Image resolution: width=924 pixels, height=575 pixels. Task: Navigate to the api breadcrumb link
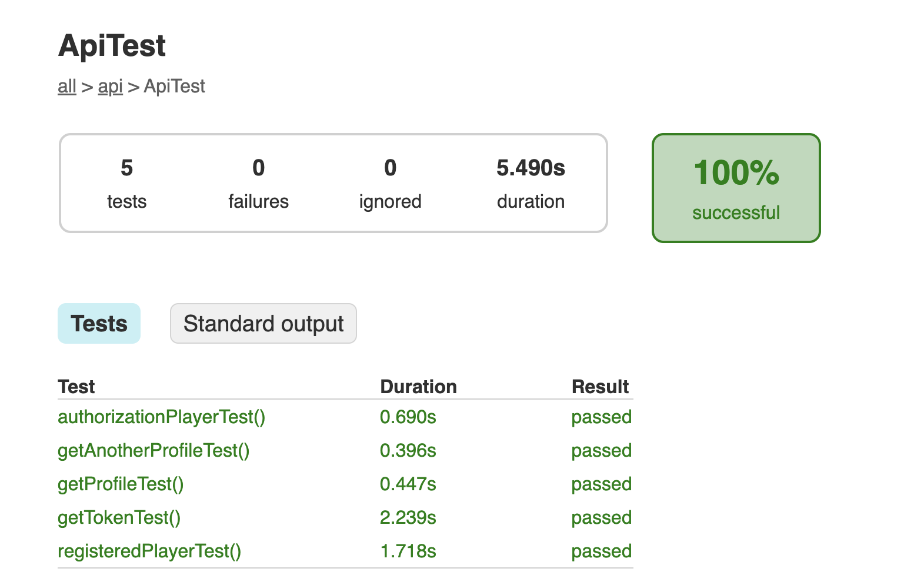[x=110, y=86]
